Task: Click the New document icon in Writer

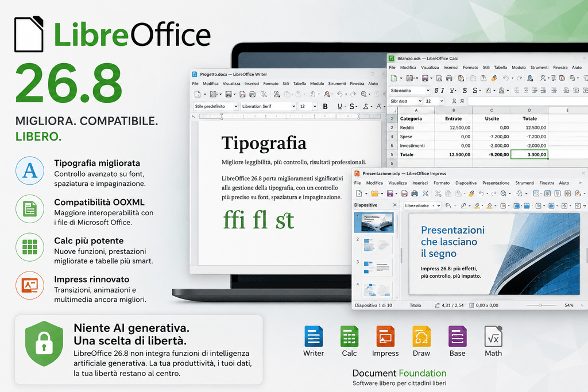Action: pyautogui.click(x=198, y=94)
